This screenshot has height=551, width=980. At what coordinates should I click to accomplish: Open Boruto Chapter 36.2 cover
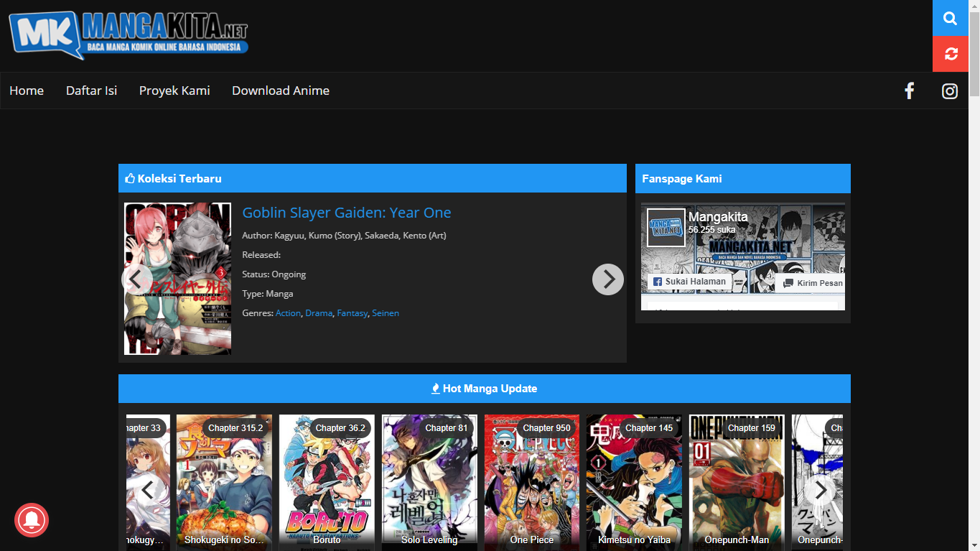(327, 483)
